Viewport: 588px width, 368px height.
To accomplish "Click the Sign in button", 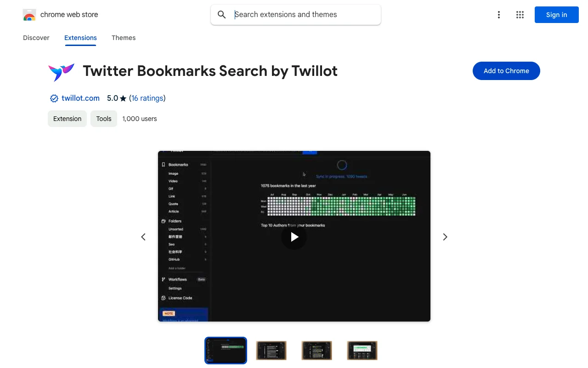I will [556, 15].
